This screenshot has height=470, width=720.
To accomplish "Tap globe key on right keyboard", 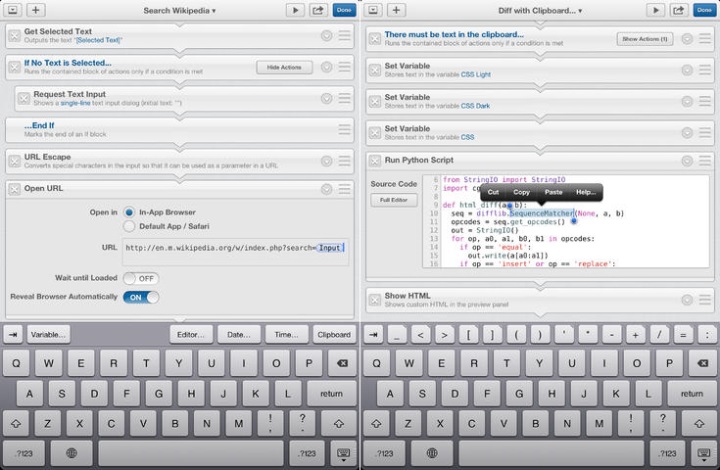I will click(432, 453).
